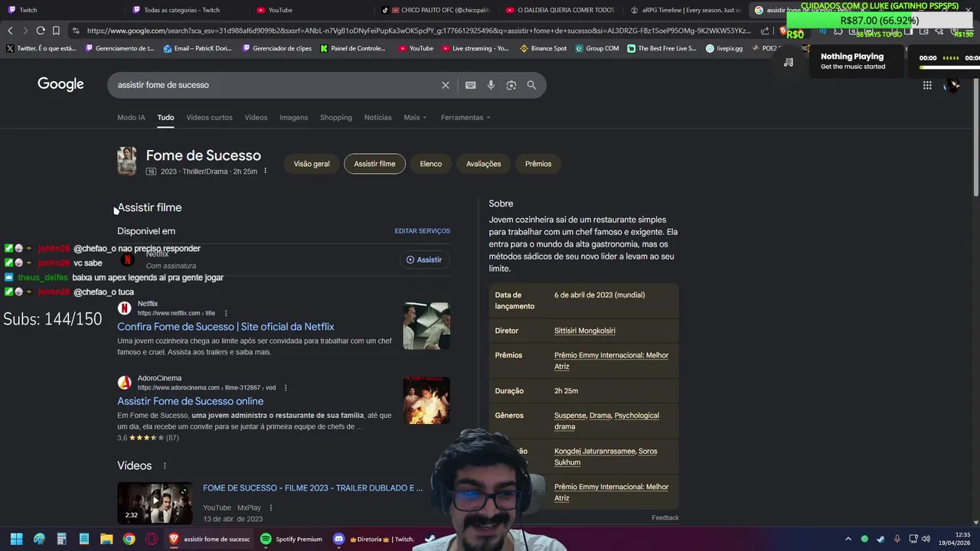Open the Painel de Controle bookmark

pyautogui.click(x=353, y=48)
